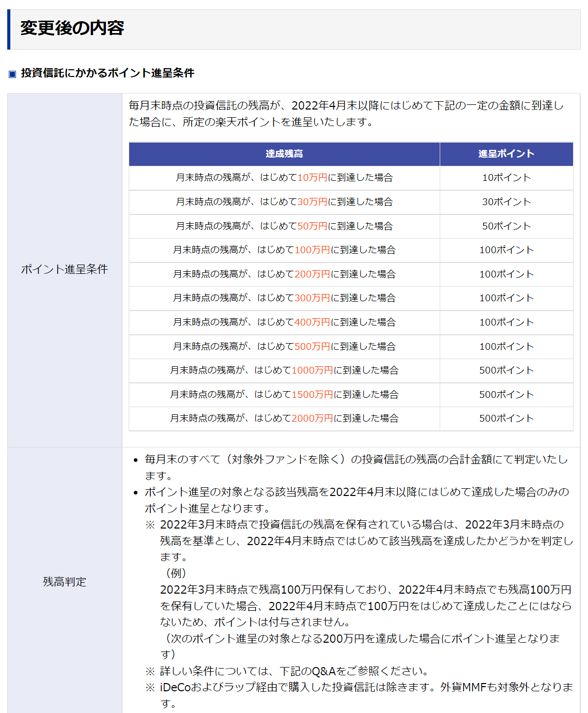Click the red 200万円 amount in the table
Image resolution: width=588 pixels, height=713 pixels.
[312, 274]
